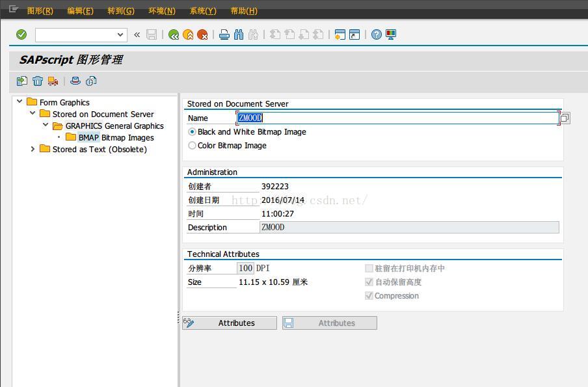Select Stored as Text (Obsolete) folder label
Viewport: 588px width, 387px height.
(100, 149)
